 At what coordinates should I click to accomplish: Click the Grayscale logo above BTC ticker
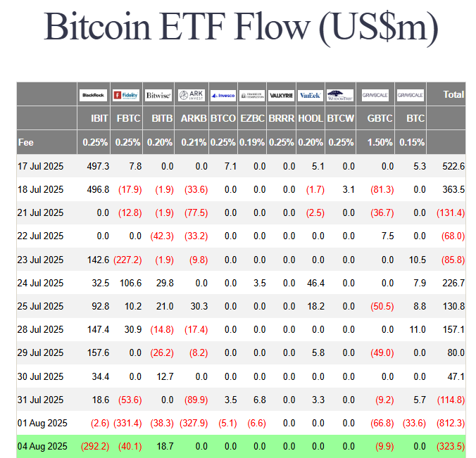coord(410,95)
